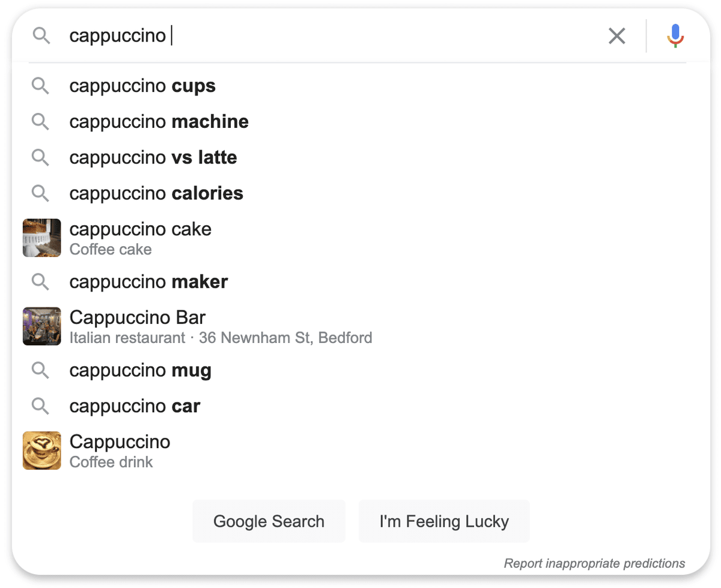Click the search icon beside 'cappuccino car'

coord(40,405)
